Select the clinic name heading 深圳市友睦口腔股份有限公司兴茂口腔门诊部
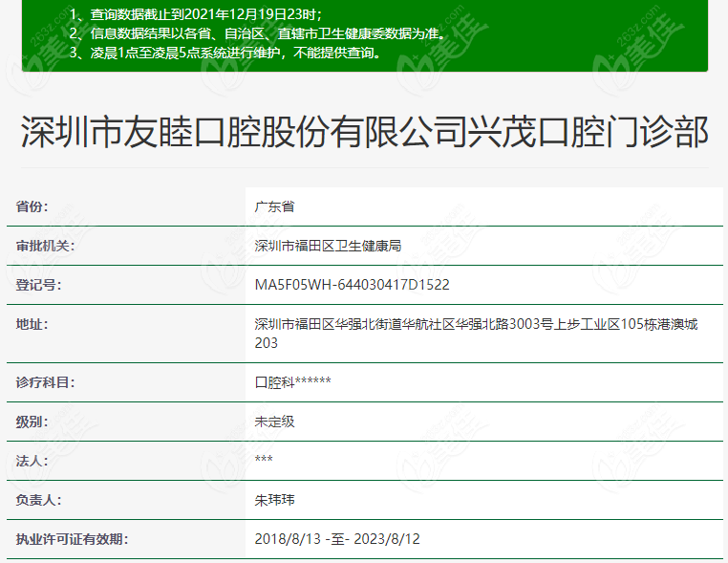The width and height of the screenshot is (728, 563). [364, 133]
